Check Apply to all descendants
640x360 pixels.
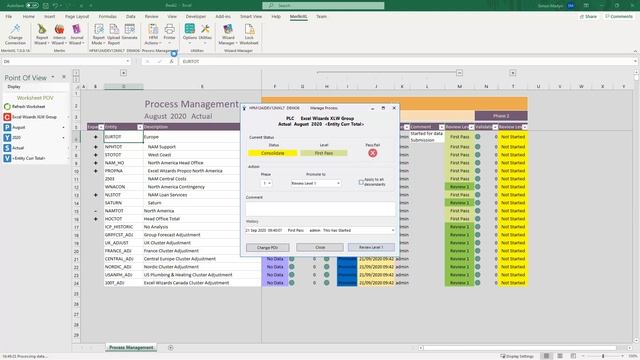tap(361, 182)
